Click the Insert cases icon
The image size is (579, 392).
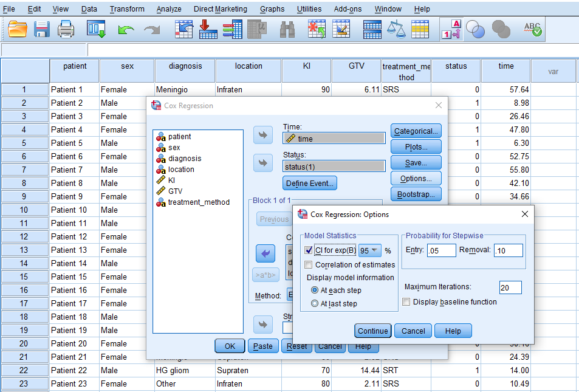click(317, 29)
